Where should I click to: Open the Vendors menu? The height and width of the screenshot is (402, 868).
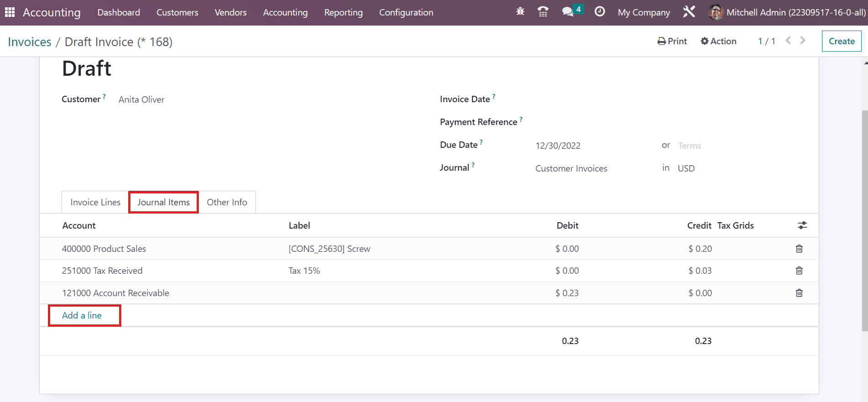[x=231, y=12]
